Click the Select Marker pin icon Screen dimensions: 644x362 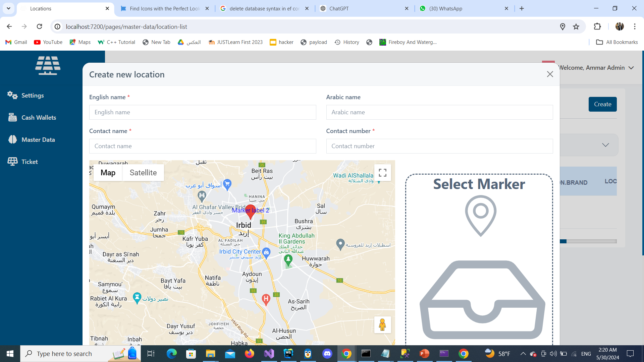click(x=480, y=216)
